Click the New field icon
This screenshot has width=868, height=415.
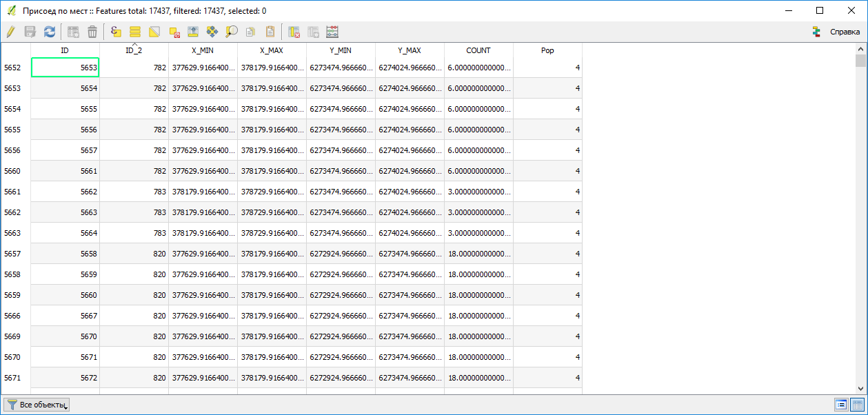pyautogui.click(x=313, y=32)
